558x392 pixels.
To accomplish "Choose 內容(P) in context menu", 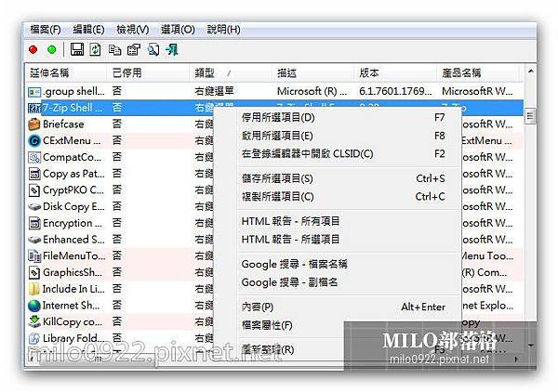I will pos(343,307).
